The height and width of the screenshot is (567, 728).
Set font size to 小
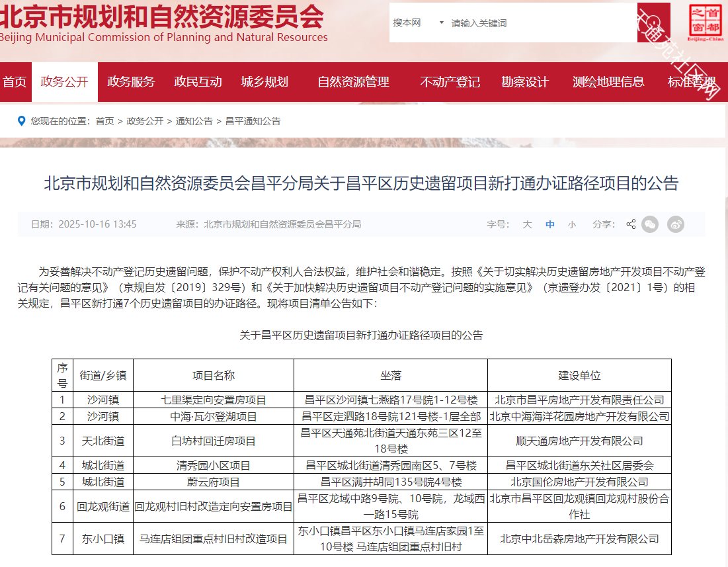coord(571,225)
